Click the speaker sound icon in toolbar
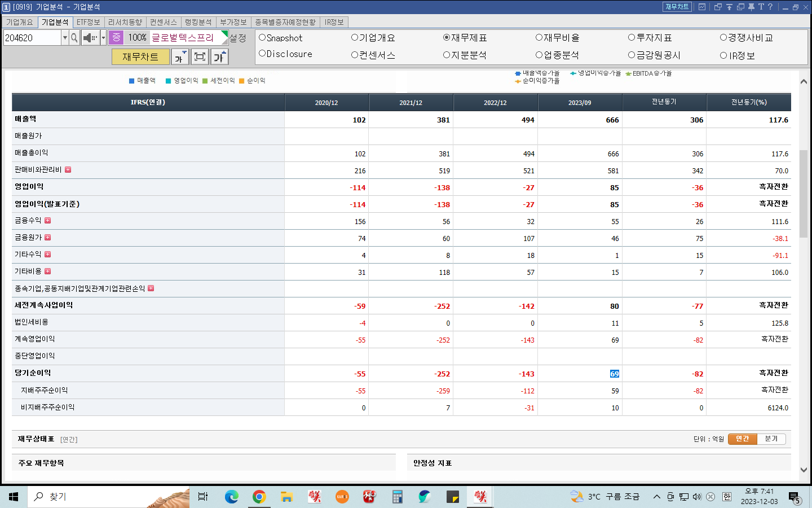This screenshot has height=508, width=812. 90,38
